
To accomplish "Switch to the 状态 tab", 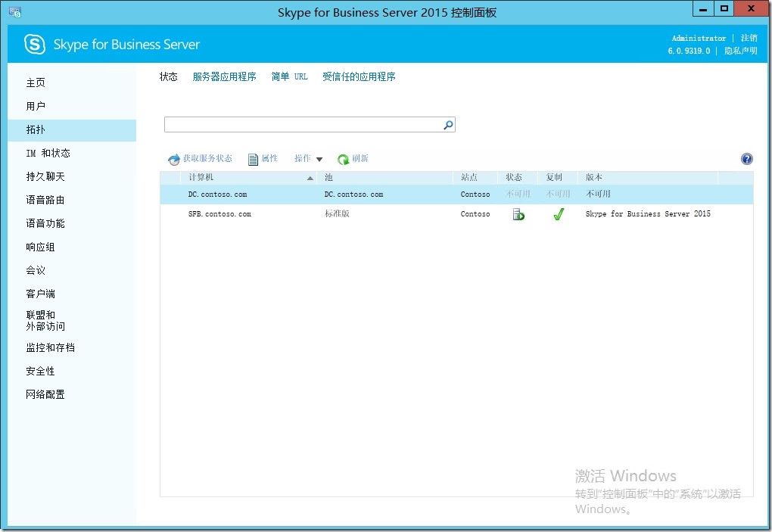I will tap(168, 76).
